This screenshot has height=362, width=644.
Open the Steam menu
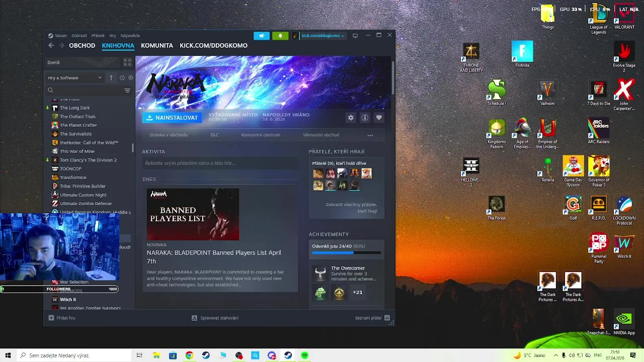tap(61, 36)
